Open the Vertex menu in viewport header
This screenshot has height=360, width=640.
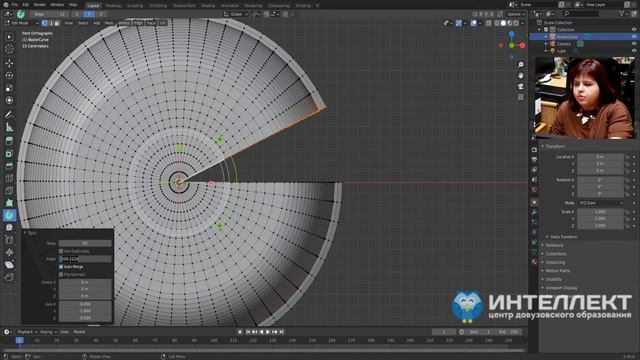pos(124,23)
